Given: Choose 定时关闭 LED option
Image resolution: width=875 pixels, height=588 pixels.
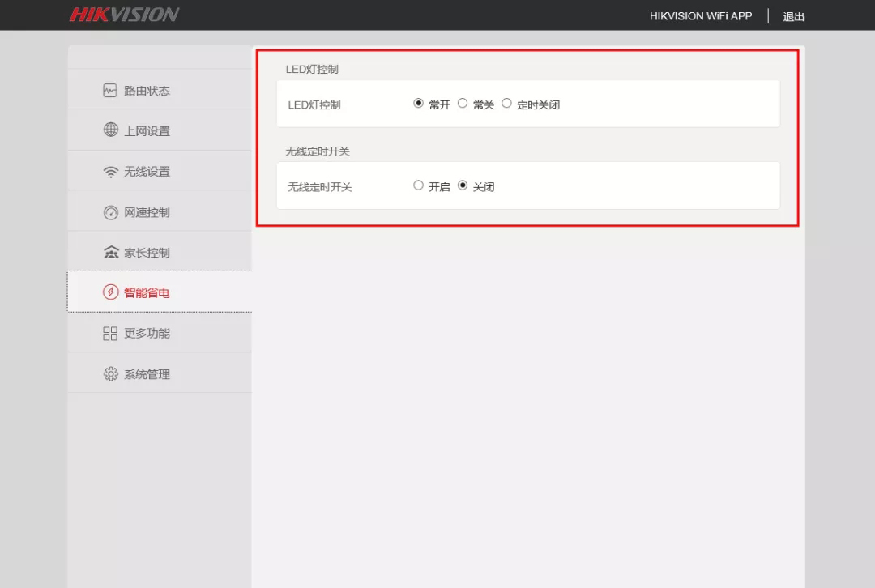Looking at the screenshot, I should coord(506,104).
